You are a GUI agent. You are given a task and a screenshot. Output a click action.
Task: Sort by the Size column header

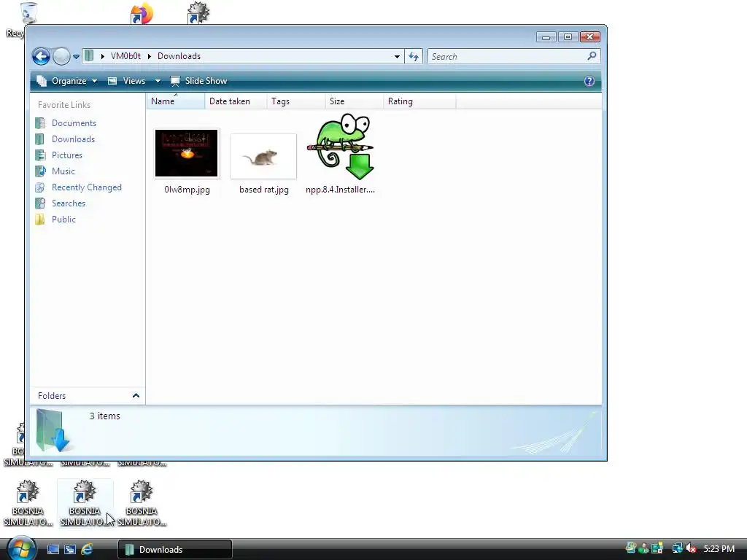354,101
